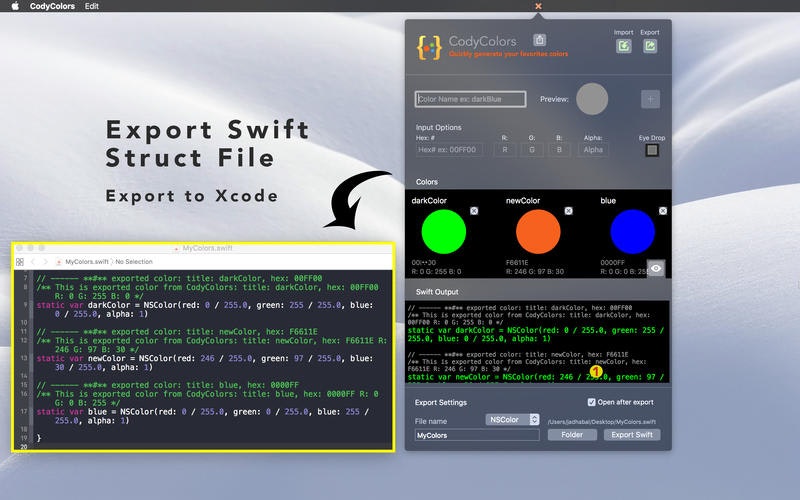Open the Edit menu
Viewport: 800px width, 500px height.
[92, 6]
